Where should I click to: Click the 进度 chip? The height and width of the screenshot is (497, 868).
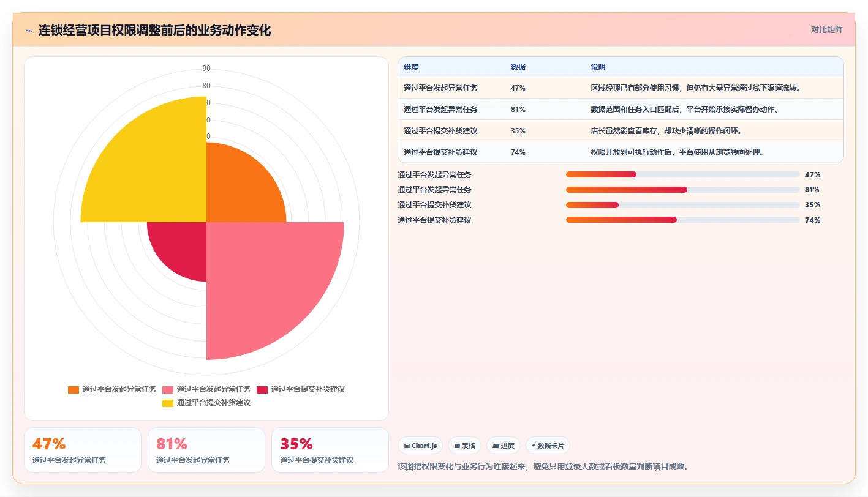[x=504, y=446]
